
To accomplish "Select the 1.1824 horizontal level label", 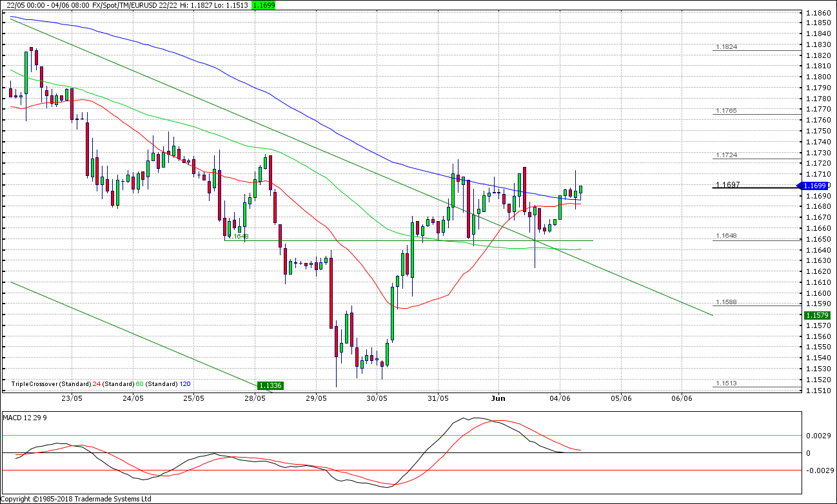I will tap(725, 47).
